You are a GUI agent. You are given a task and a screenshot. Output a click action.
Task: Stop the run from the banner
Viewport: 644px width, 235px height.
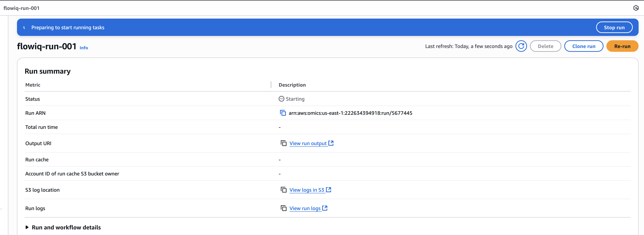(614, 27)
